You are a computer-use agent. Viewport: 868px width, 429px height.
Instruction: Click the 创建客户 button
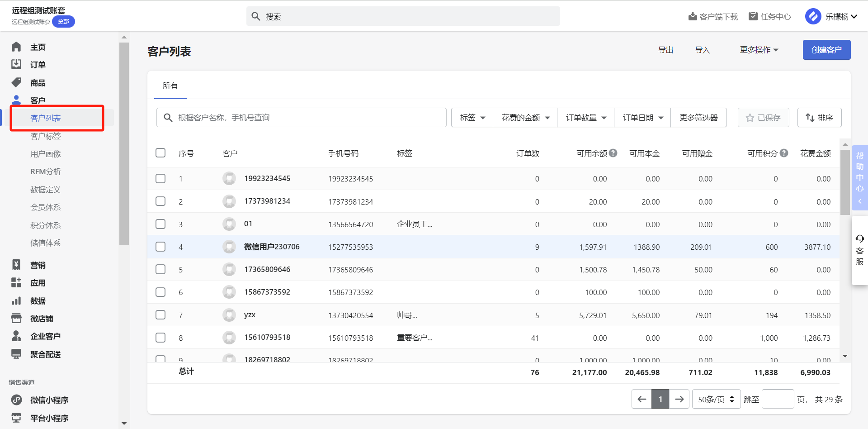click(x=826, y=50)
